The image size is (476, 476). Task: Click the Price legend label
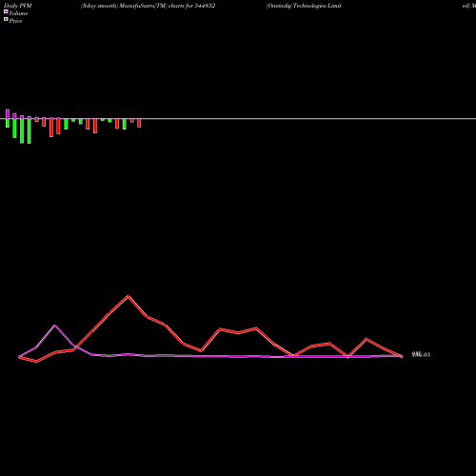tap(15, 21)
